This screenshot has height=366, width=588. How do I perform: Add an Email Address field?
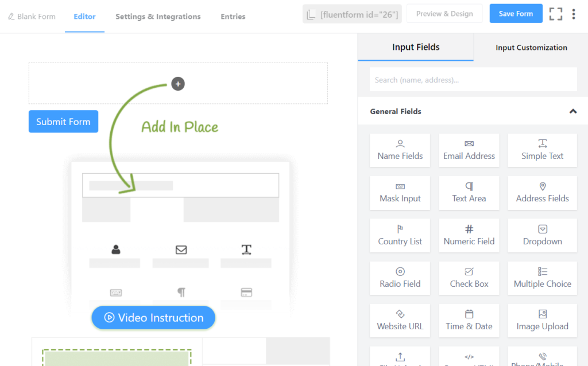(x=469, y=150)
